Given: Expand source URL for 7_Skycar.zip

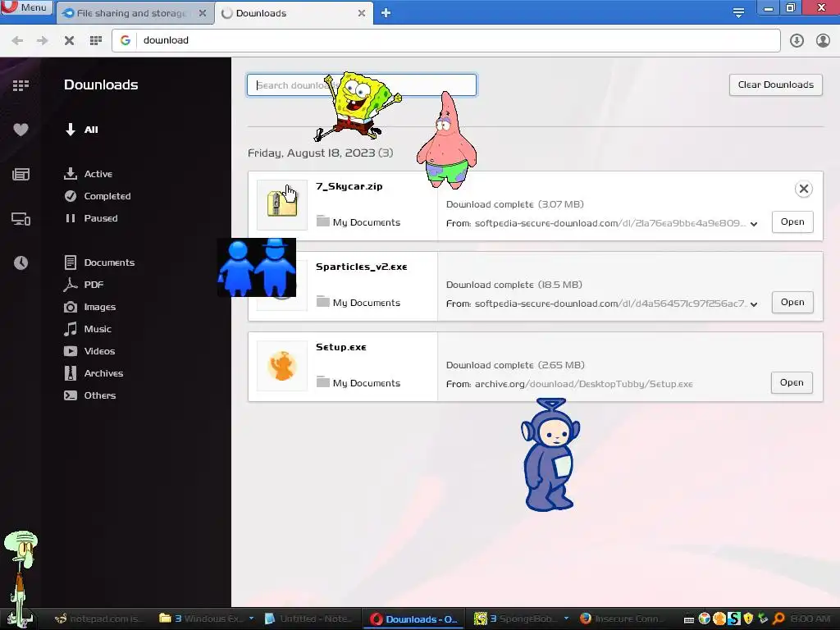Looking at the screenshot, I should pyautogui.click(x=754, y=224).
